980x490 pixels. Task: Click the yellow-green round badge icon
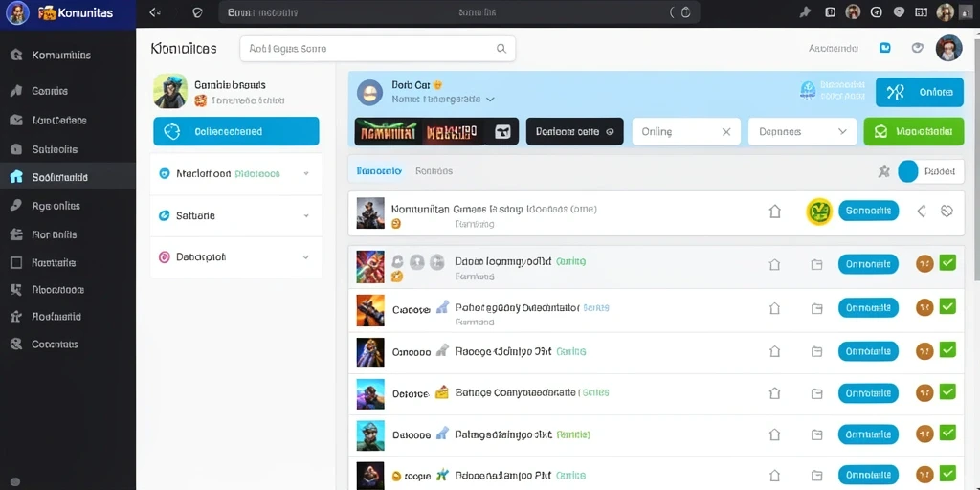pos(819,212)
